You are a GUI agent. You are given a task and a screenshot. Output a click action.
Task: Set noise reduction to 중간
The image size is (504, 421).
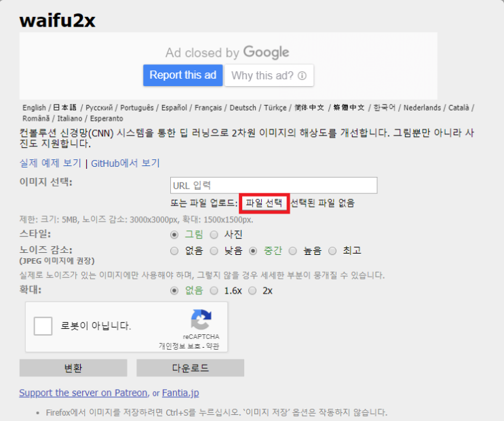pos(253,251)
